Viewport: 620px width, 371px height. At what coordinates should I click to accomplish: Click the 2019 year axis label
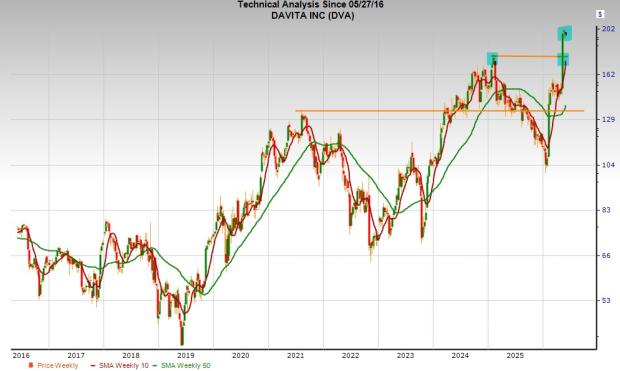click(x=185, y=355)
